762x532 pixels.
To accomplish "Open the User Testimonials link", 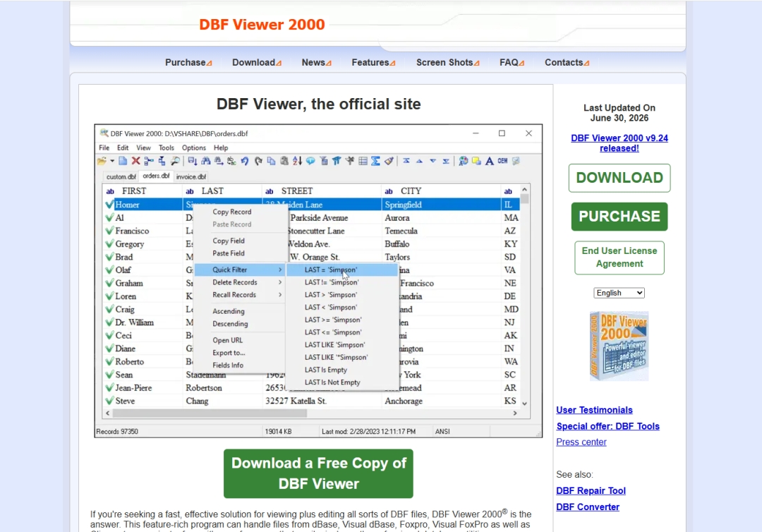I will pyautogui.click(x=594, y=410).
